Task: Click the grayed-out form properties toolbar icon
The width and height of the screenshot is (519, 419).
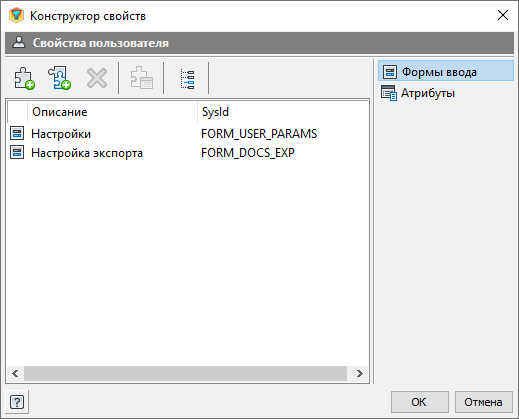Action: point(142,78)
